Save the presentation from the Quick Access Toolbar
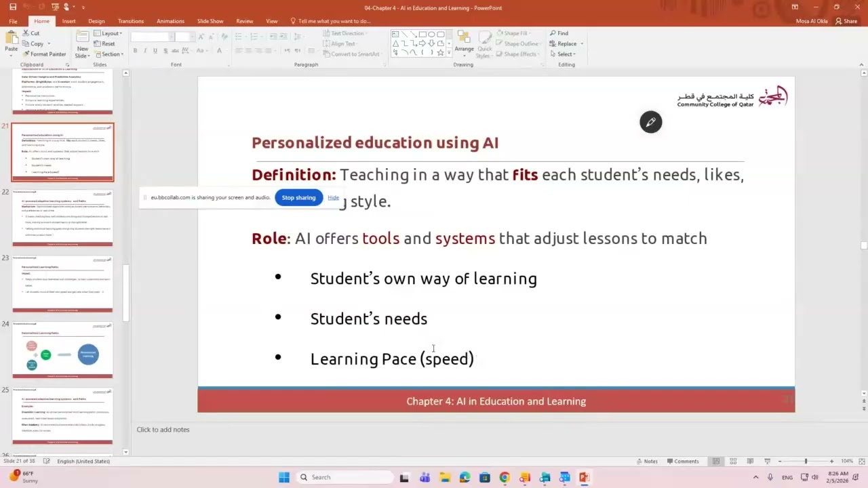868x488 pixels. pyautogui.click(x=13, y=7)
